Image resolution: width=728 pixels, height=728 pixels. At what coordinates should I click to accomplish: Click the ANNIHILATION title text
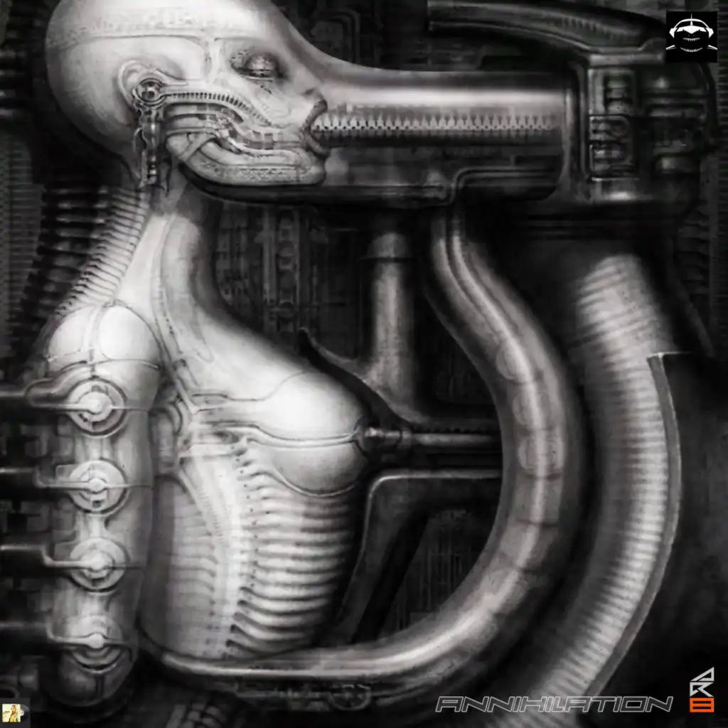tap(554, 705)
